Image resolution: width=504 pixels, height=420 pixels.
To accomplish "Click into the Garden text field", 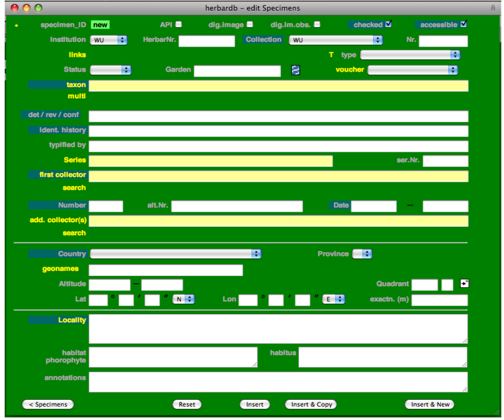I will point(237,71).
